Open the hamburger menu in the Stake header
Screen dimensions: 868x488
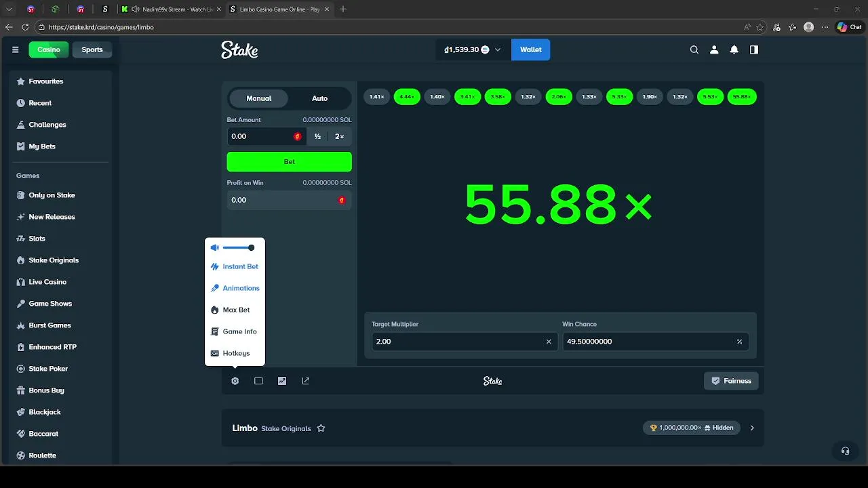pos(16,49)
